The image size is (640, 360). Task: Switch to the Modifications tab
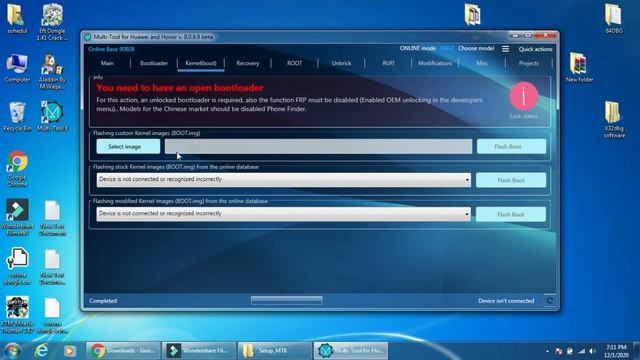(x=435, y=63)
